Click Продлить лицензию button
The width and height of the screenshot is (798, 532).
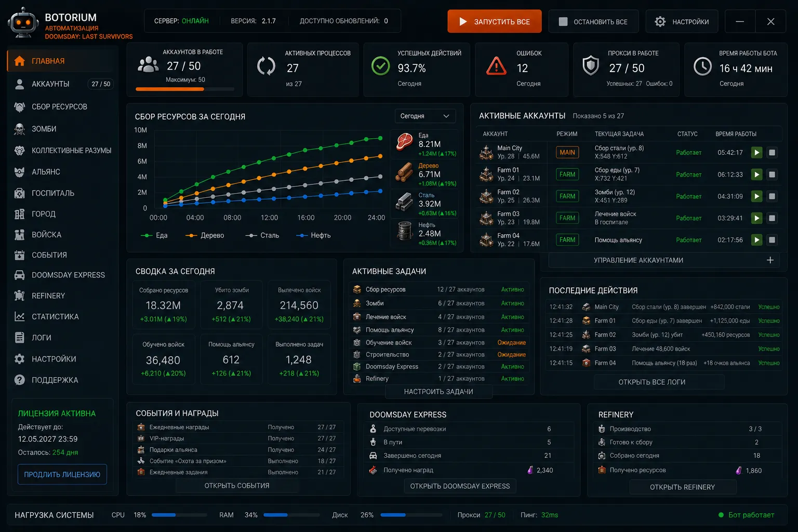(x=62, y=474)
